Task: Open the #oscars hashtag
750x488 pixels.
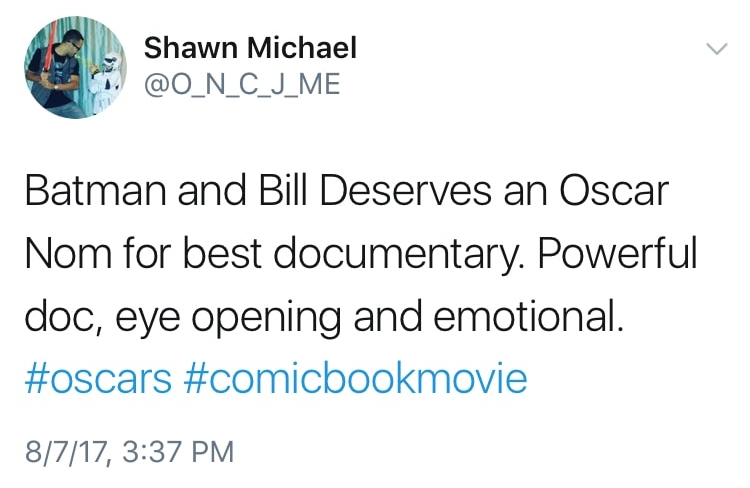Action: click(96, 379)
